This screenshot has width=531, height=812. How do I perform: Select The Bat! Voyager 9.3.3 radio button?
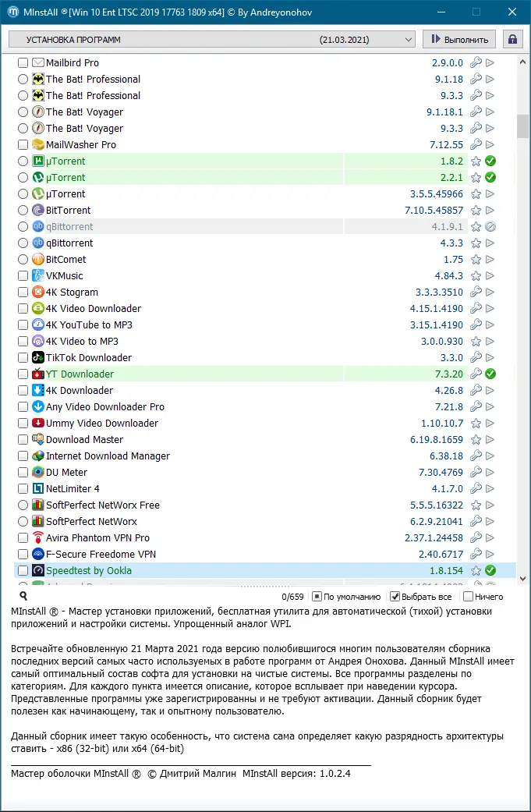pyautogui.click(x=23, y=129)
